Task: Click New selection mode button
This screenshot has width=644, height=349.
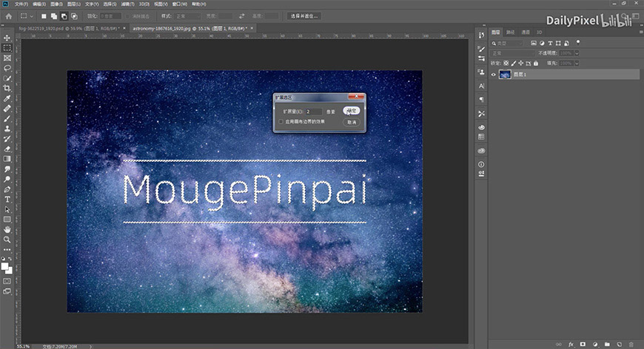Action: [x=44, y=16]
